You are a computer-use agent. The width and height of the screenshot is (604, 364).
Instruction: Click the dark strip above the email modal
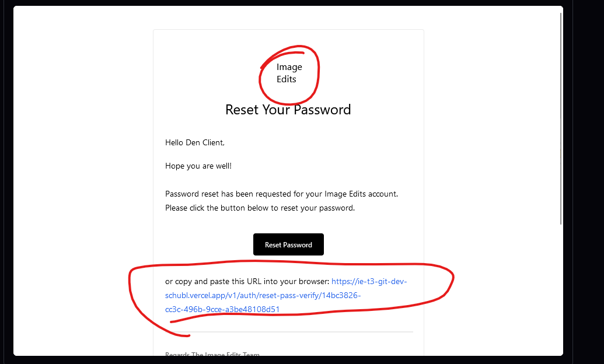pyautogui.click(x=292, y=2)
